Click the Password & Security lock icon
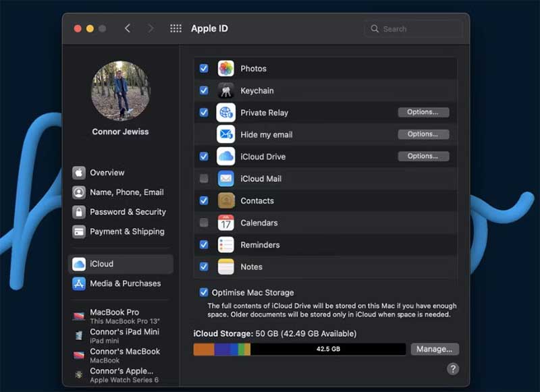Image resolution: width=540 pixels, height=392 pixels. (79, 212)
